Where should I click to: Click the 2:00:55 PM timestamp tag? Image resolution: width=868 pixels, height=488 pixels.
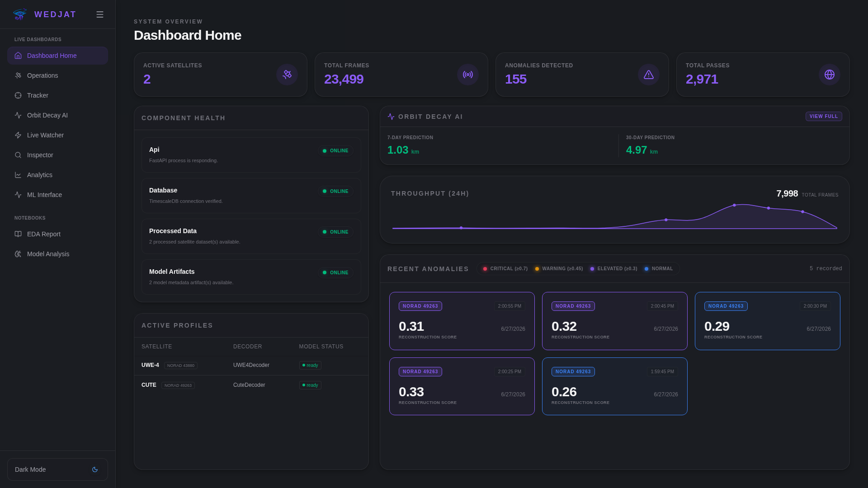coord(509,306)
